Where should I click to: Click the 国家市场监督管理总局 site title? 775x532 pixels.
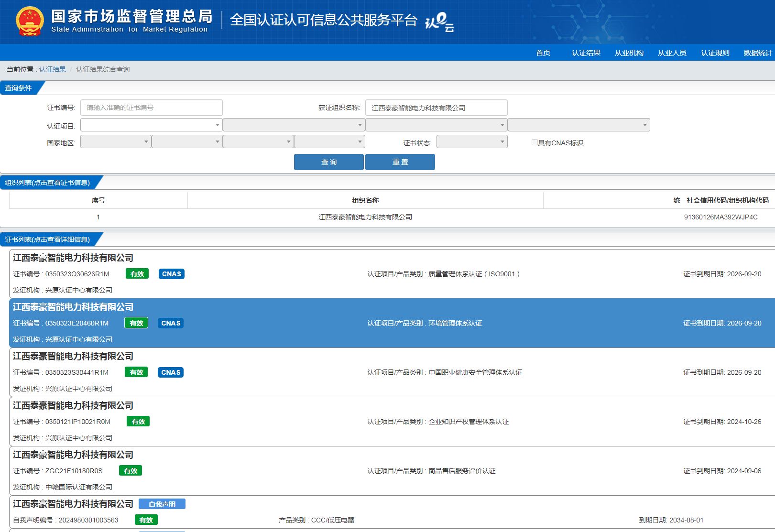131,17
